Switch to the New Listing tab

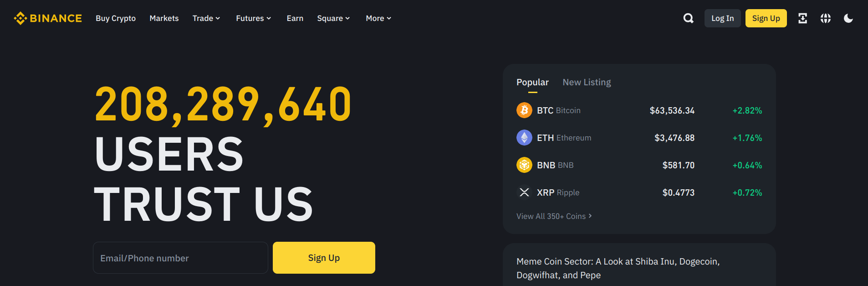tap(587, 82)
